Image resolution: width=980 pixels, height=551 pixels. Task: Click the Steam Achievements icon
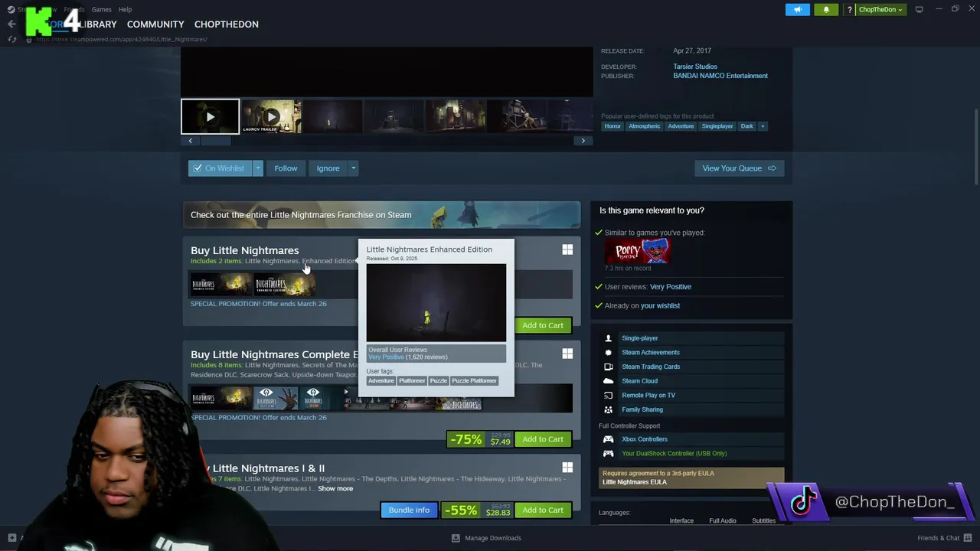coord(609,353)
